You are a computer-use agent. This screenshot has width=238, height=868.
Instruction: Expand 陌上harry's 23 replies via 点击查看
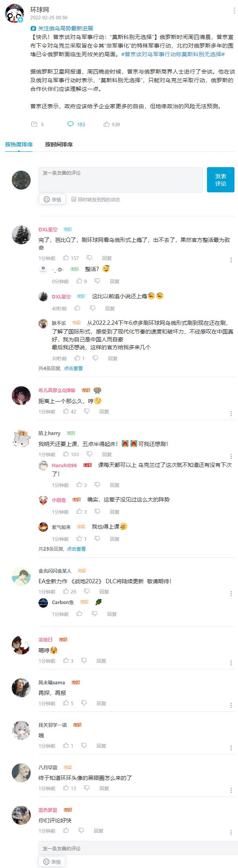coord(76,549)
